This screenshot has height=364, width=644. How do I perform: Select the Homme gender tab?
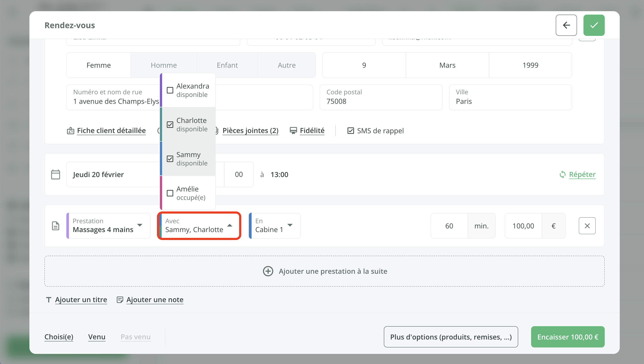pos(164,65)
